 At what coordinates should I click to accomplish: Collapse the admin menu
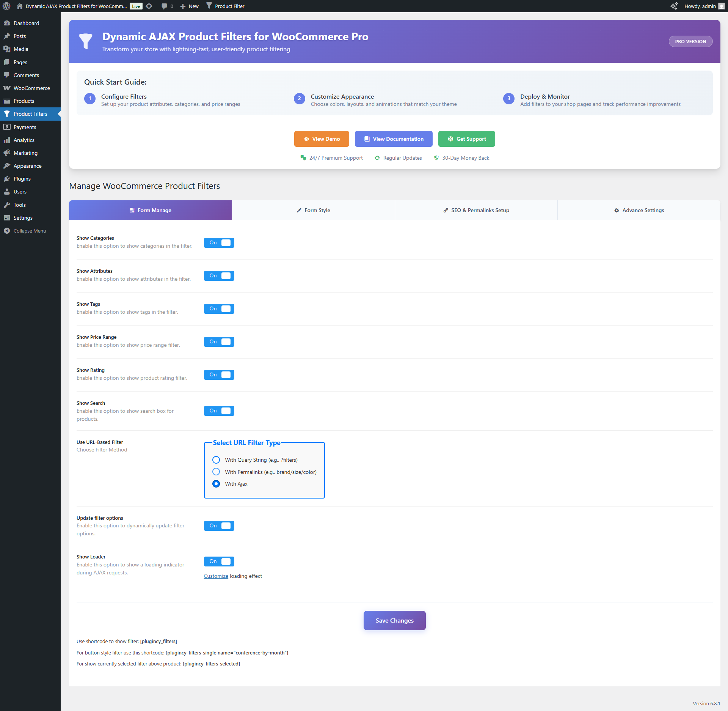coord(29,230)
